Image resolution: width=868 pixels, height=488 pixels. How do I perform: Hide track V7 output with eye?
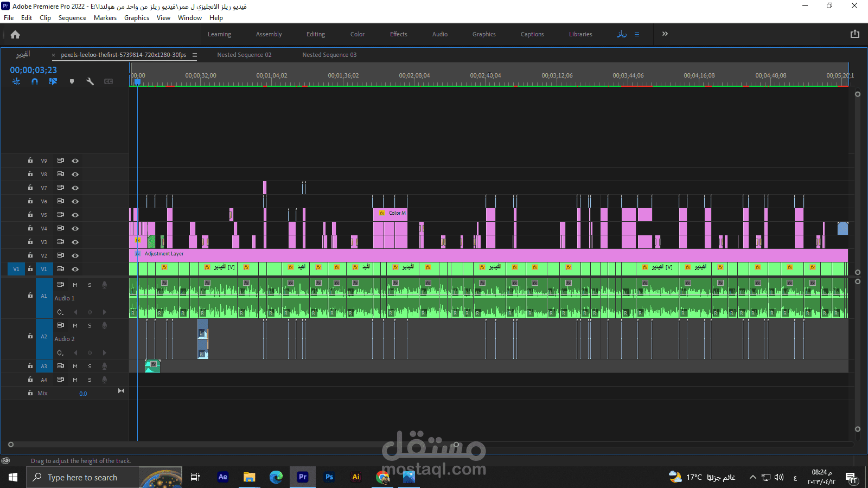(x=75, y=188)
